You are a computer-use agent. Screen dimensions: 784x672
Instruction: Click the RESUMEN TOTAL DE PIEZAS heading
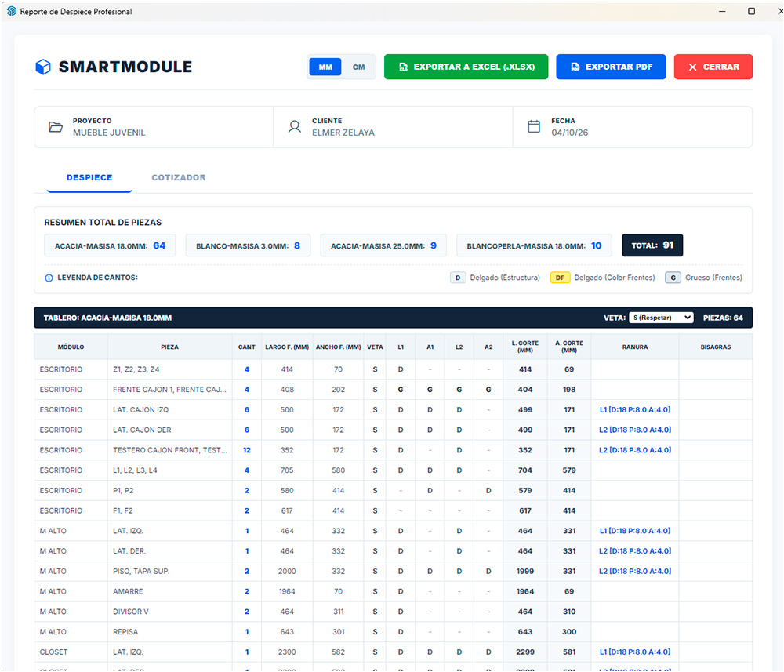pos(103,223)
